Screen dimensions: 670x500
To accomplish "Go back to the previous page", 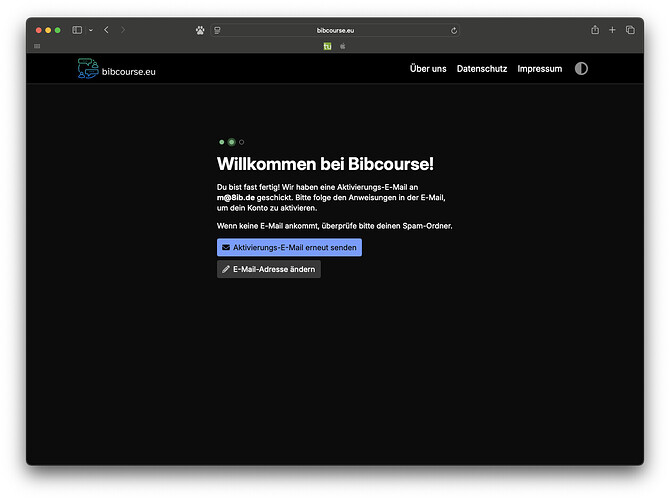I will pyautogui.click(x=106, y=30).
